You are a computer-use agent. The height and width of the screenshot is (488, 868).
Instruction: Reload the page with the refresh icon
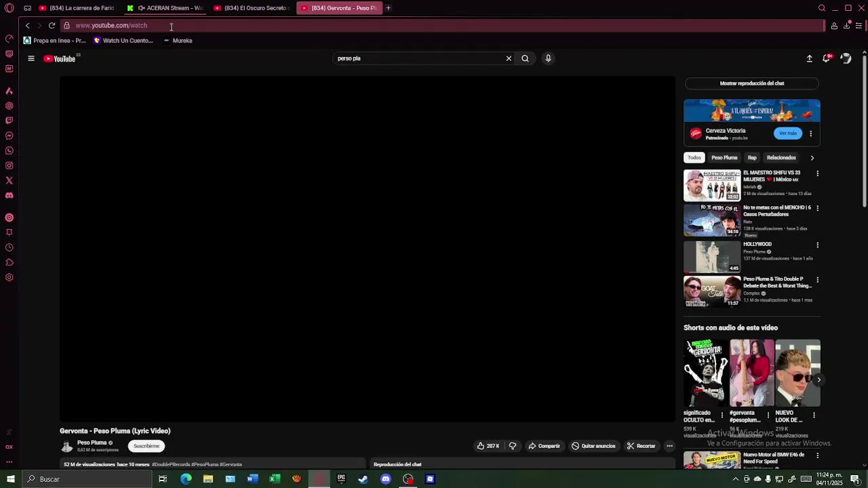coord(52,26)
